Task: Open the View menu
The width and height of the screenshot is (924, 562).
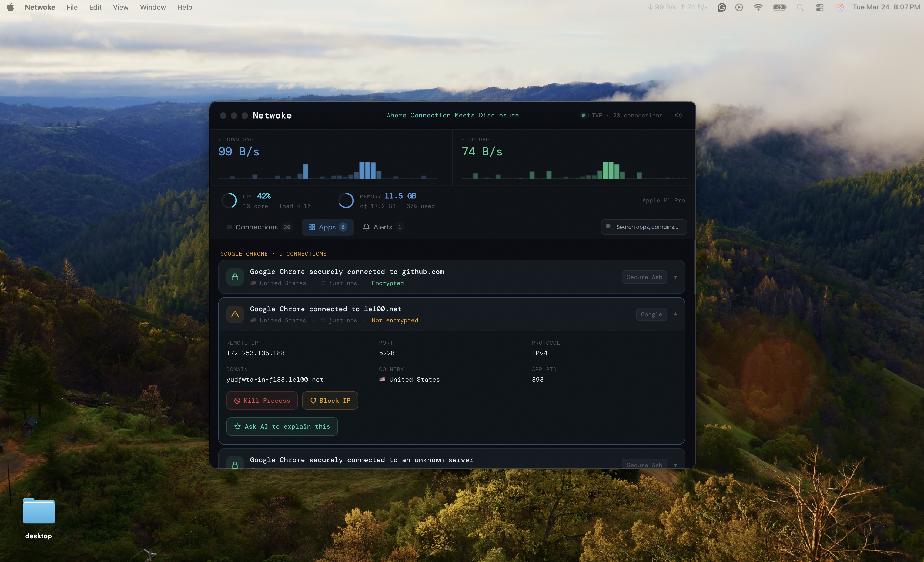Action: (x=120, y=7)
